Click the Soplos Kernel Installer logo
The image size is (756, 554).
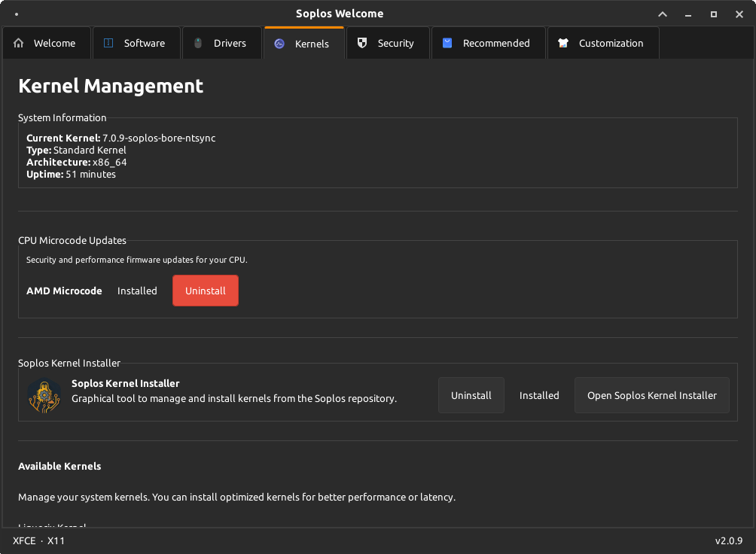[44, 395]
